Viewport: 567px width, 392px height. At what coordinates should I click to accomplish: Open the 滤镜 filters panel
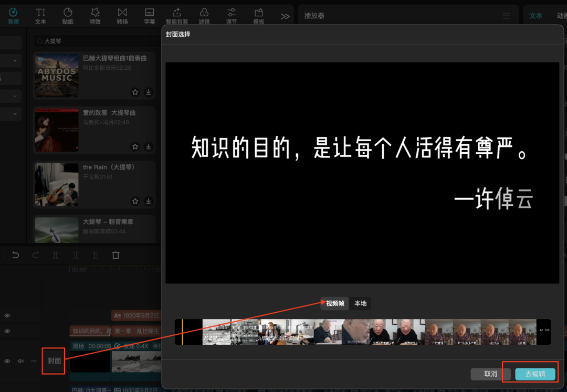[x=204, y=15]
